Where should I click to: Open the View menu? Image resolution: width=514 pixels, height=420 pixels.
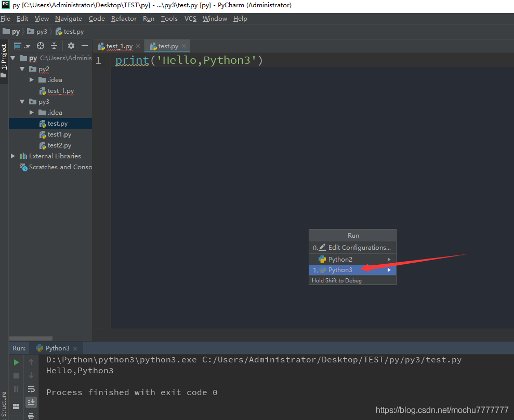click(42, 19)
